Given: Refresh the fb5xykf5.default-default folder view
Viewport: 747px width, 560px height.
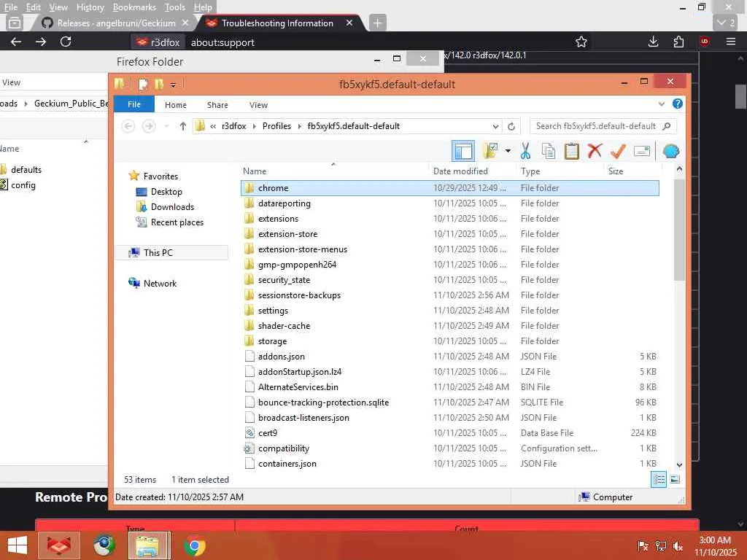Looking at the screenshot, I should click(x=511, y=126).
